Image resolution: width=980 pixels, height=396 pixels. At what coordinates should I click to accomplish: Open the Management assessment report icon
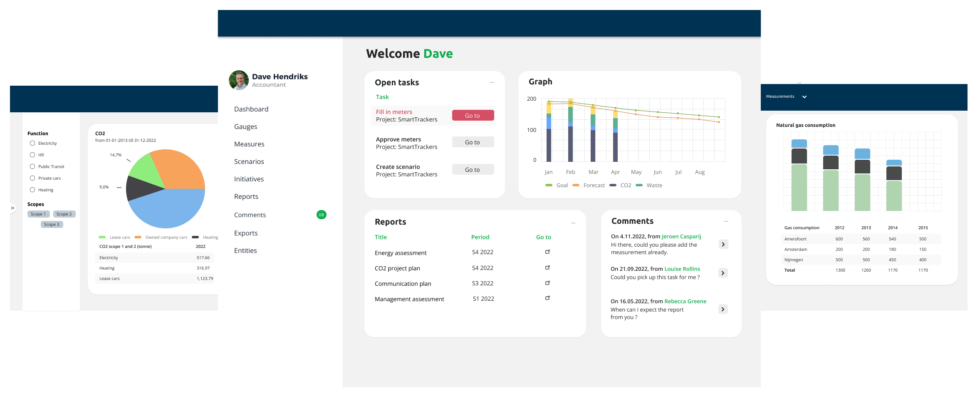[x=547, y=298]
